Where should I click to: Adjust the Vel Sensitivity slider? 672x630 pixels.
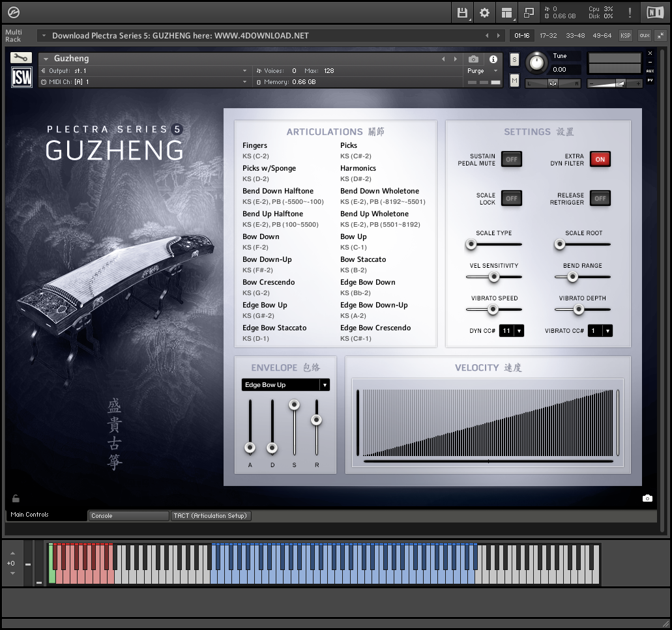point(493,277)
